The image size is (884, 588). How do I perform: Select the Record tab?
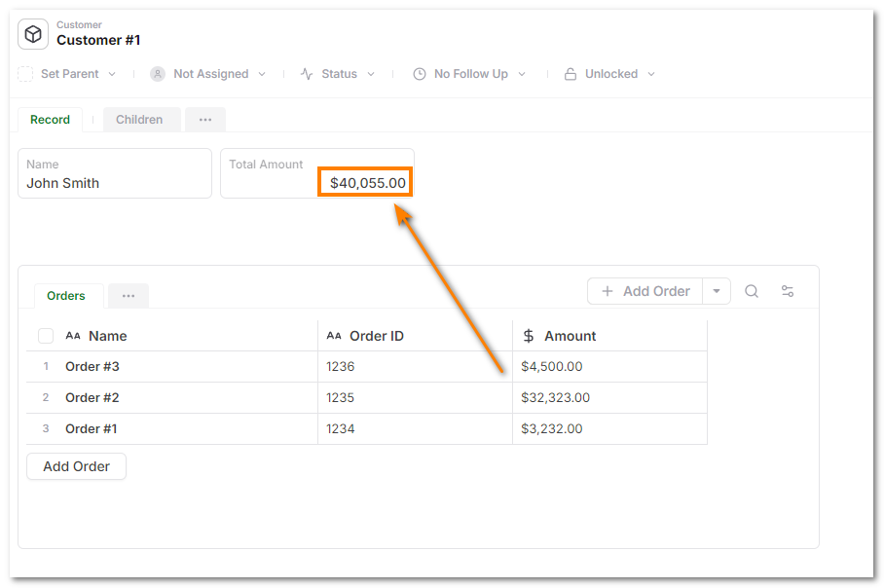(50, 120)
